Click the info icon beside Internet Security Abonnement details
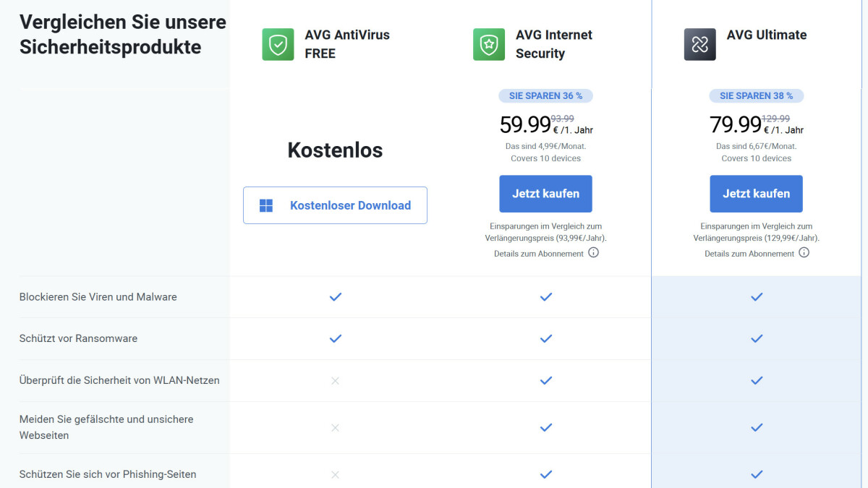This screenshot has width=868, height=488. coord(593,253)
